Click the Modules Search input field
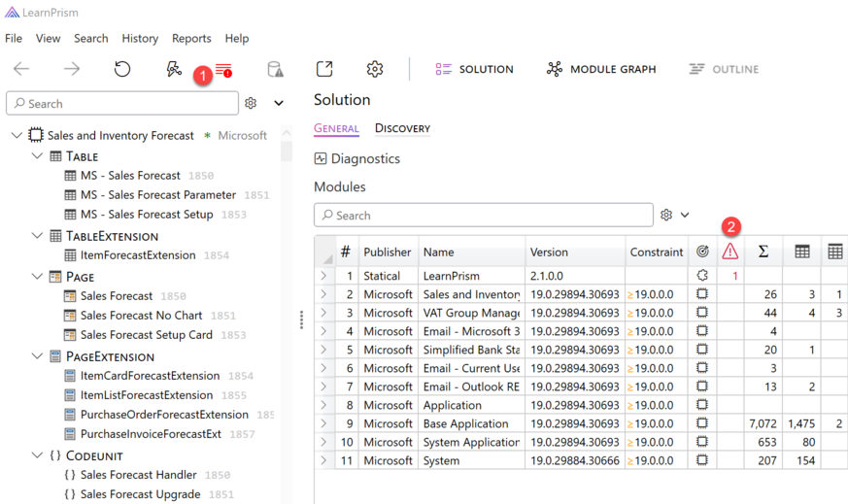The width and height of the screenshot is (848, 504). click(x=484, y=216)
